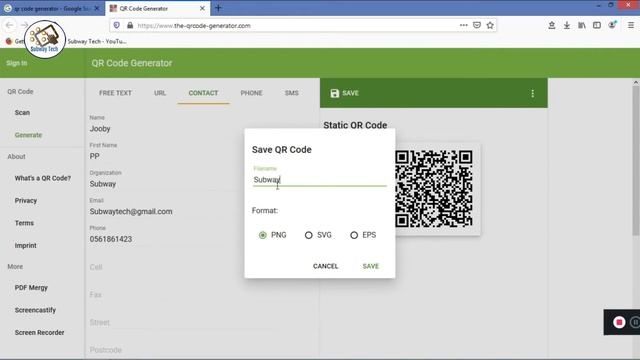Open the Screencastify link
The width and height of the screenshot is (640, 360).
(x=35, y=310)
